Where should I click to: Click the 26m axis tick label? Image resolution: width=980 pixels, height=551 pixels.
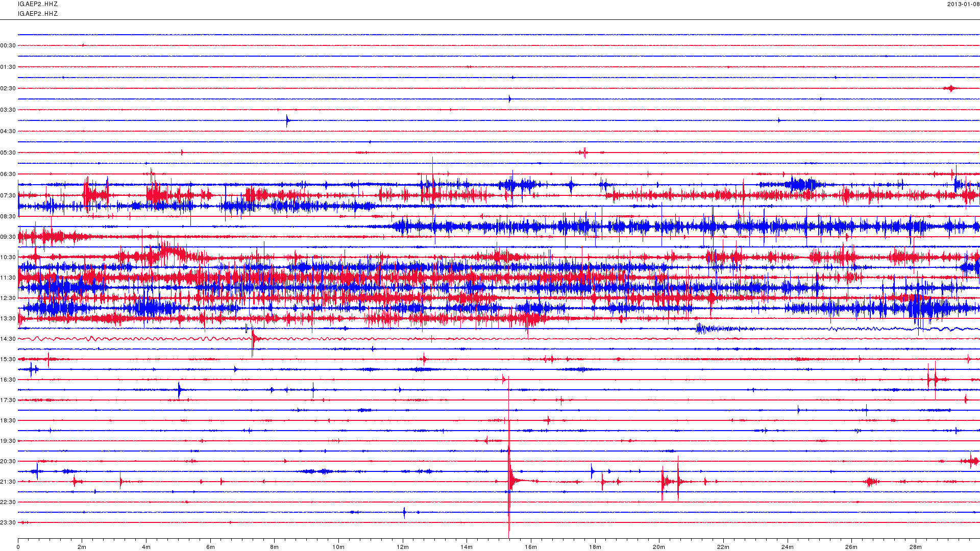(x=851, y=547)
